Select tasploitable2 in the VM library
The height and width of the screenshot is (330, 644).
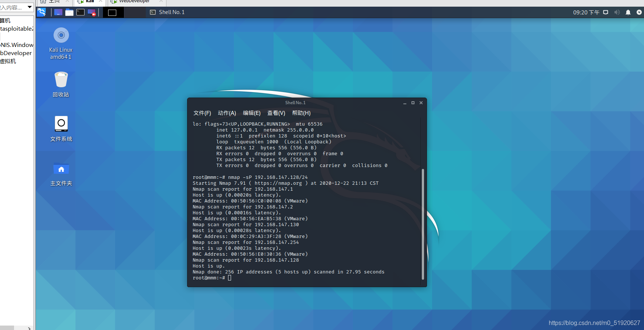(17, 28)
